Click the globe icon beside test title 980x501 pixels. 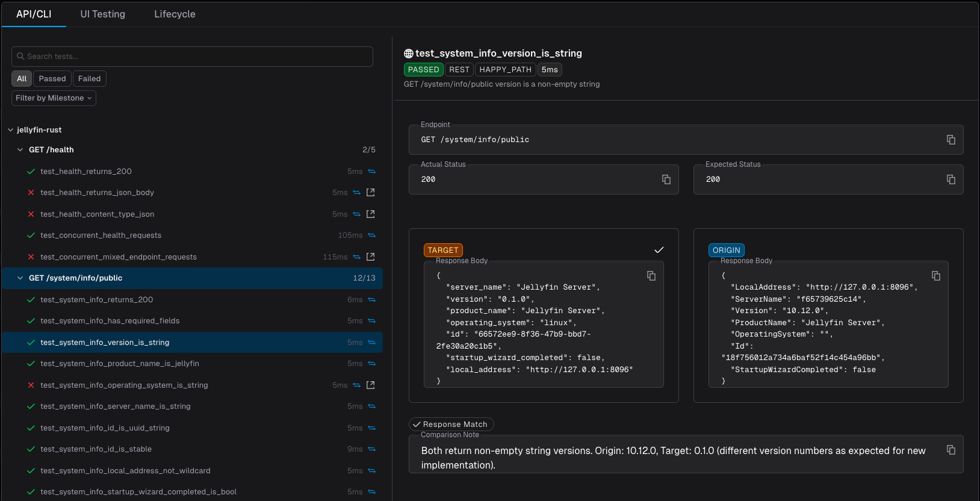tap(409, 54)
